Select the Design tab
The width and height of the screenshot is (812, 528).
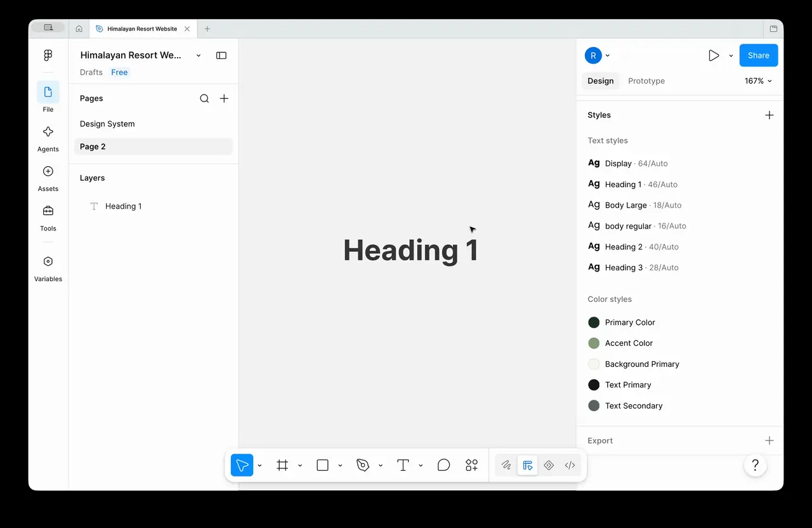point(600,81)
